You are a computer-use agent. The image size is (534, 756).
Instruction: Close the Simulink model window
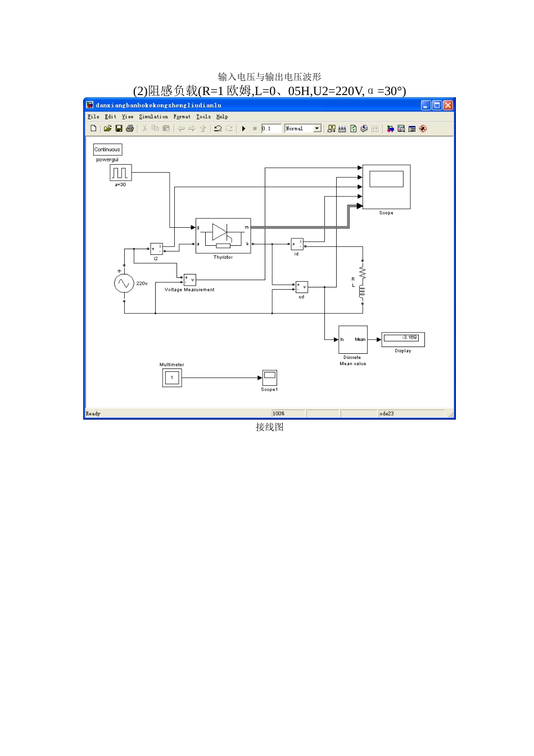[448, 105]
